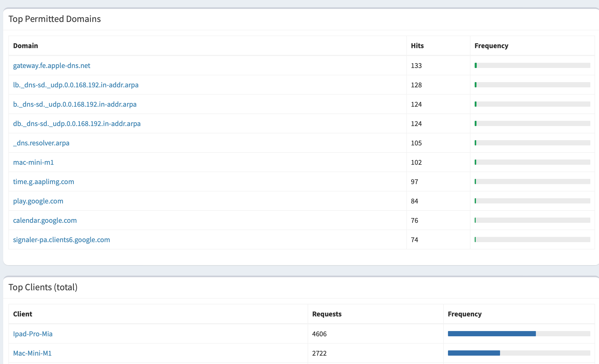This screenshot has width=599, height=364.
Task: Click frequency bar for gateway.fe.apple-dns.net
Action: [x=532, y=65]
